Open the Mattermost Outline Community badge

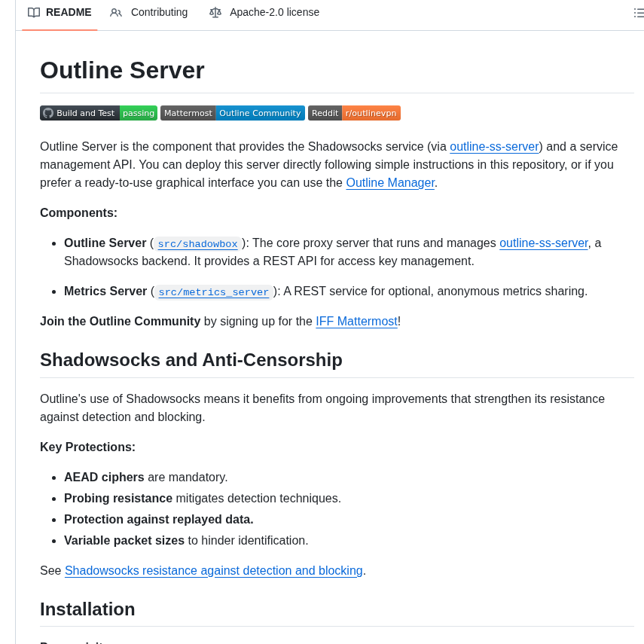[x=232, y=112]
